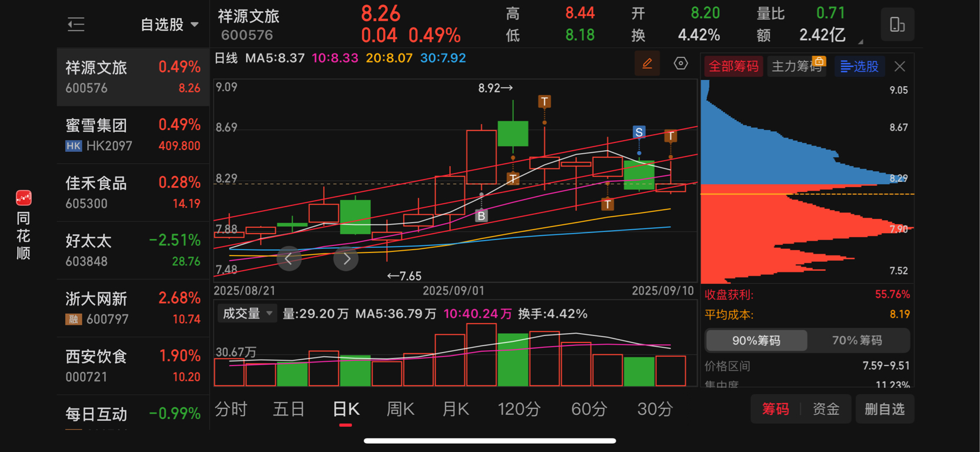Open the drawing pencil tool
The height and width of the screenshot is (452, 980).
click(647, 64)
